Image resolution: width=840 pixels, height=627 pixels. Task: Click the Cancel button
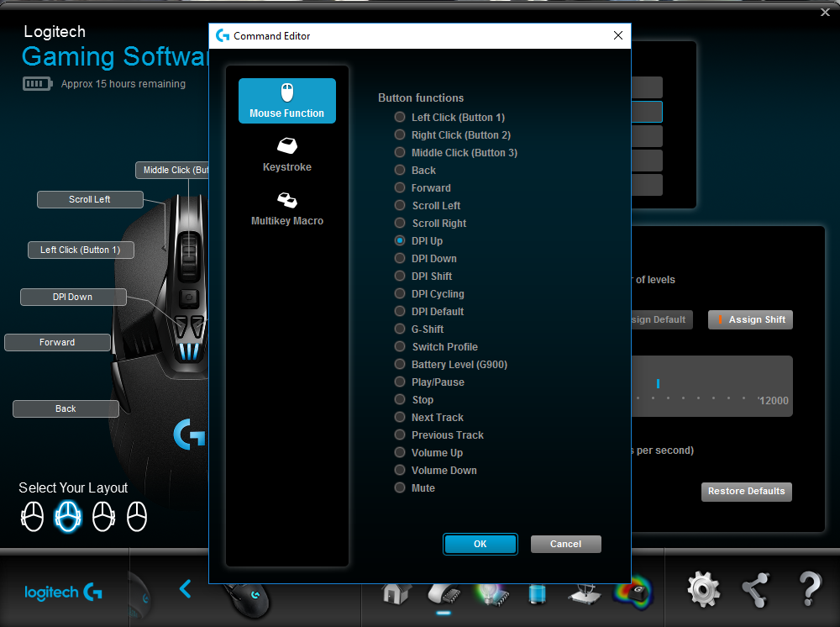(565, 544)
